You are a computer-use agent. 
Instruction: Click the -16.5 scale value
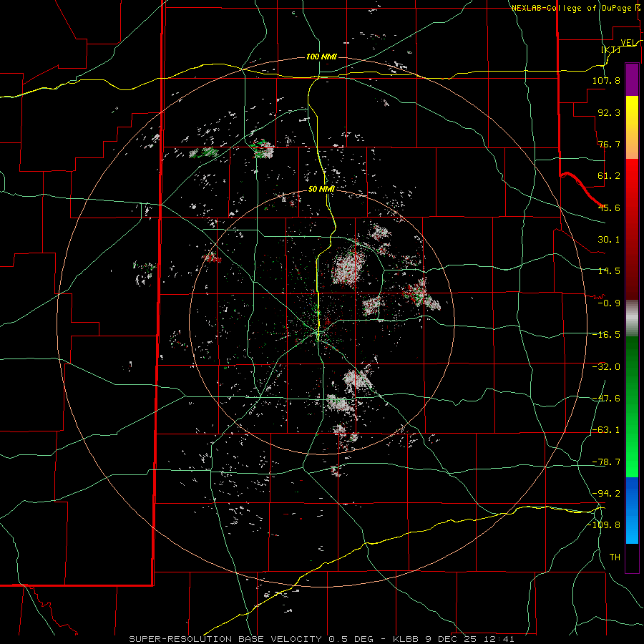point(606,335)
